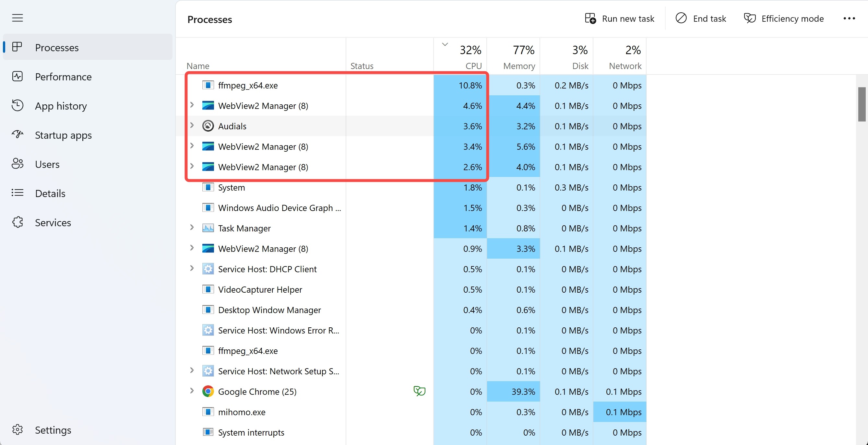Click the Service Host: Network Setup gear icon
Image resolution: width=868 pixels, height=445 pixels.
(x=208, y=371)
